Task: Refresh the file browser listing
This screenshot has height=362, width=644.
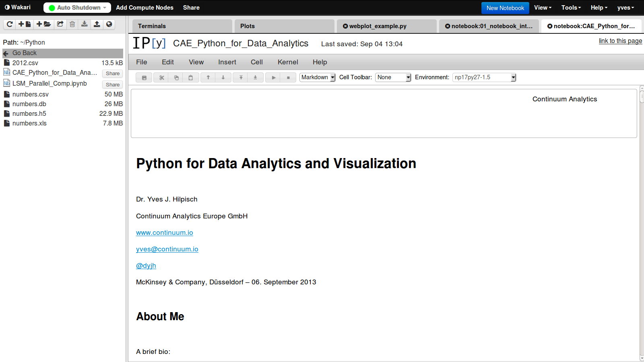Action: (x=10, y=24)
